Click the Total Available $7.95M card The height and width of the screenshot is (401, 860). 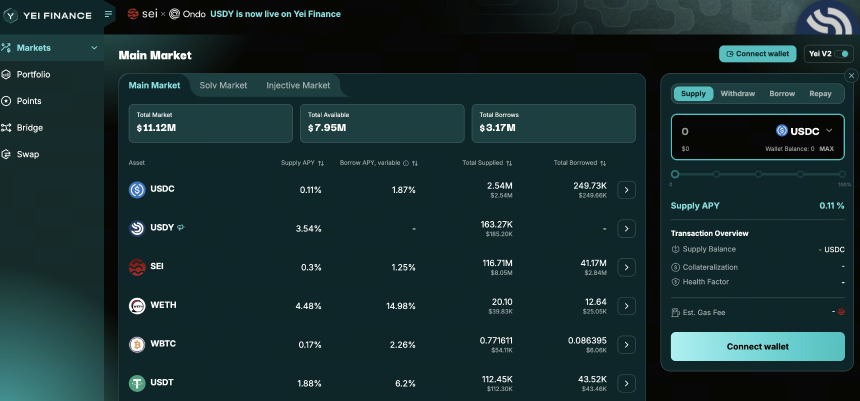[x=382, y=123]
